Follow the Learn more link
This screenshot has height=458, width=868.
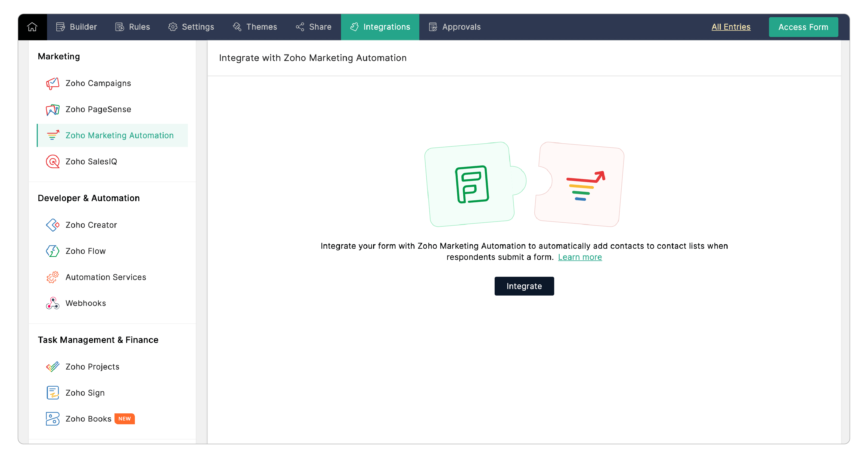pyautogui.click(x=579, y=257)
